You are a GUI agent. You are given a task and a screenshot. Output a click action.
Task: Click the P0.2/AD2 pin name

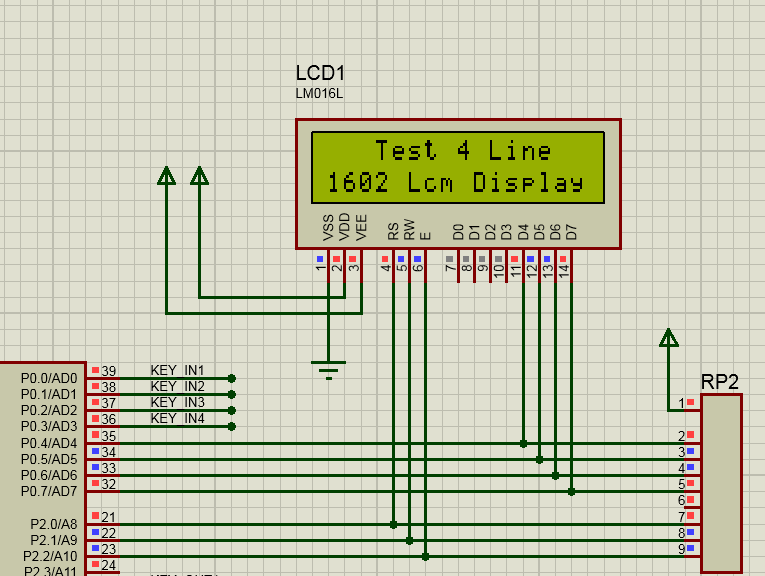click(x=49, y=410)
